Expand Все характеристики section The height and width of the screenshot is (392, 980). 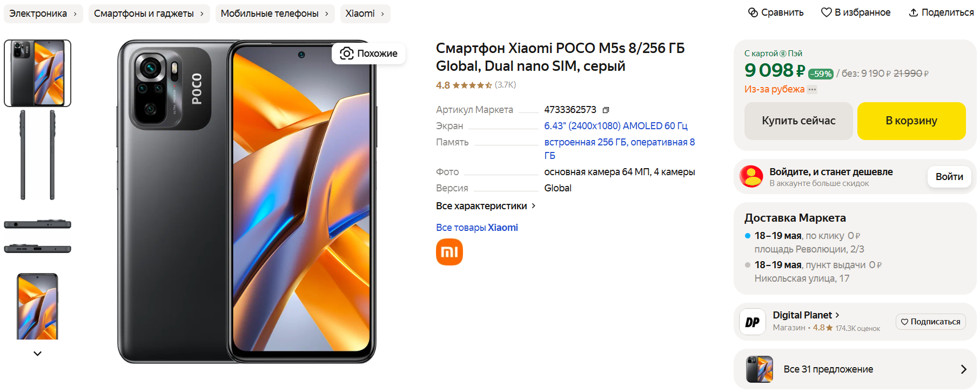(486, 206)
